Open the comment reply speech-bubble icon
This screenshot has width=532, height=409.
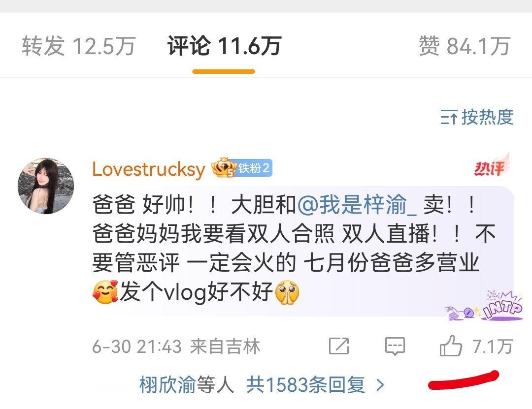[x=395, y=346]
